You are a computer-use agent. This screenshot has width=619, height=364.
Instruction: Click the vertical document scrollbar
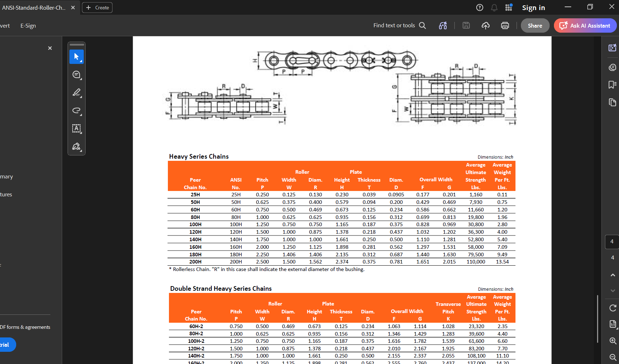(x=597, y=319)
